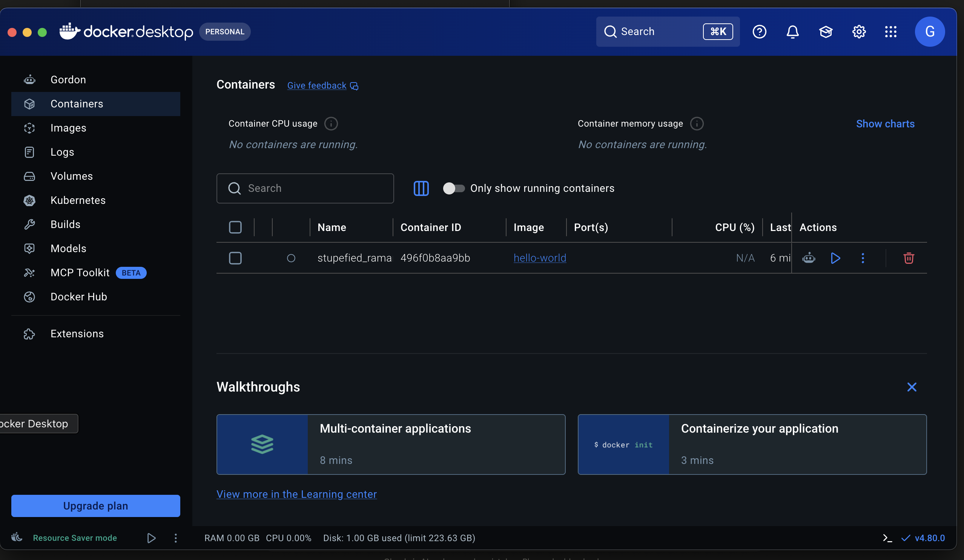This screenshot has height=560, width=964.
Task: Click the containers Search field
Action: tap(305, 188)
